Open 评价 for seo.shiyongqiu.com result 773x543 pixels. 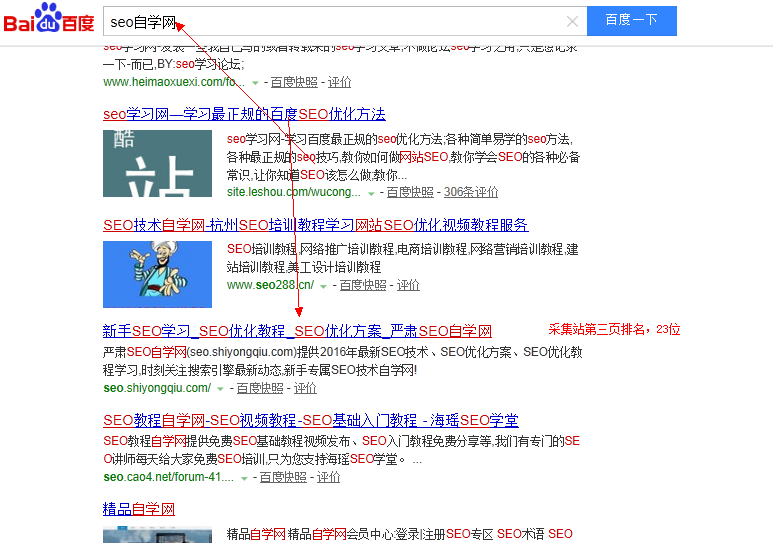pos(305,388)
